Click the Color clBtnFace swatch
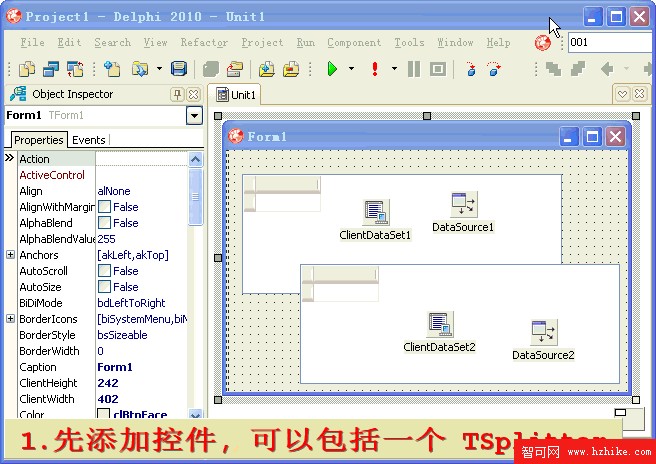 104,414
